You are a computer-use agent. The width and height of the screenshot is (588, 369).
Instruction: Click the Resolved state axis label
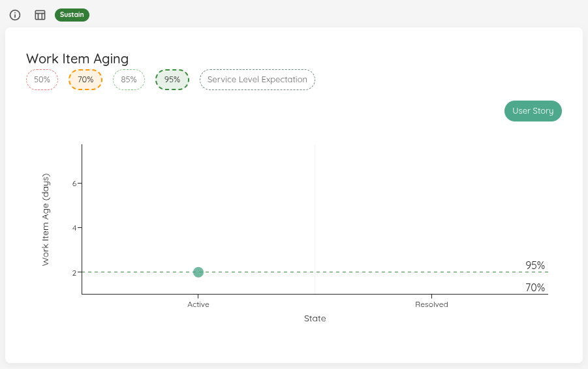431,304
